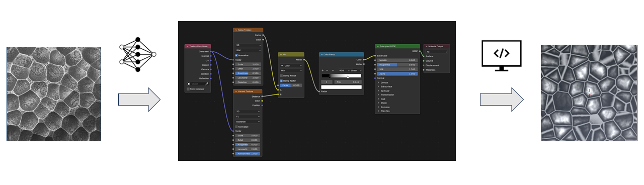Viewport: 644px width, 185px height.
Task: Click the Noise Texture Color output socket
Action: (x=263, y=40)
